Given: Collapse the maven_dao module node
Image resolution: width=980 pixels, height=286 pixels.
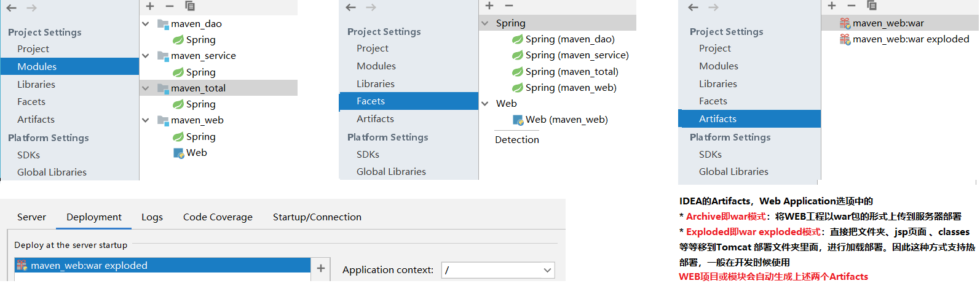Looking at the screenshot, I should (146, 24).
